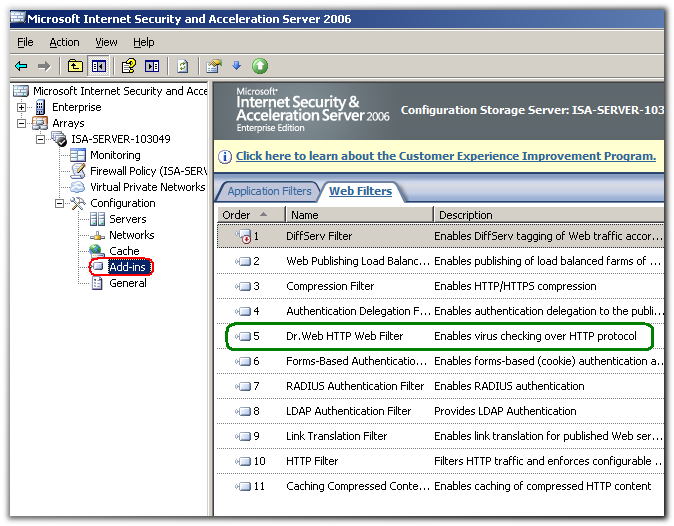Toggle the Show/Hide Action Pane icon

[x=152, y=66]
